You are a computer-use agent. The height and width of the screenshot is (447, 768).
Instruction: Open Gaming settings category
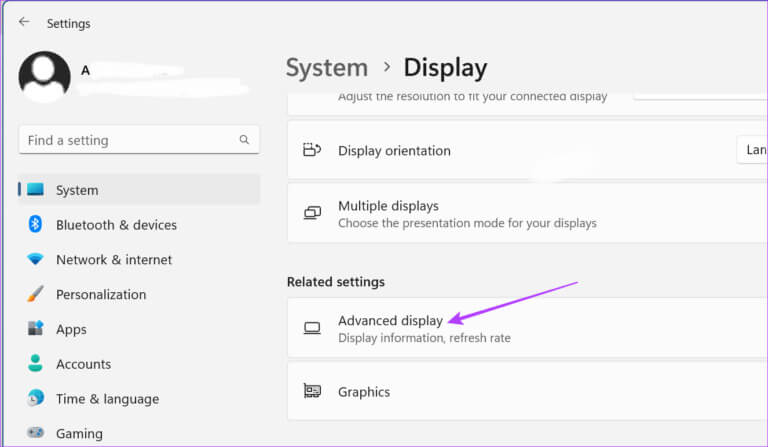tap(79, 434)
